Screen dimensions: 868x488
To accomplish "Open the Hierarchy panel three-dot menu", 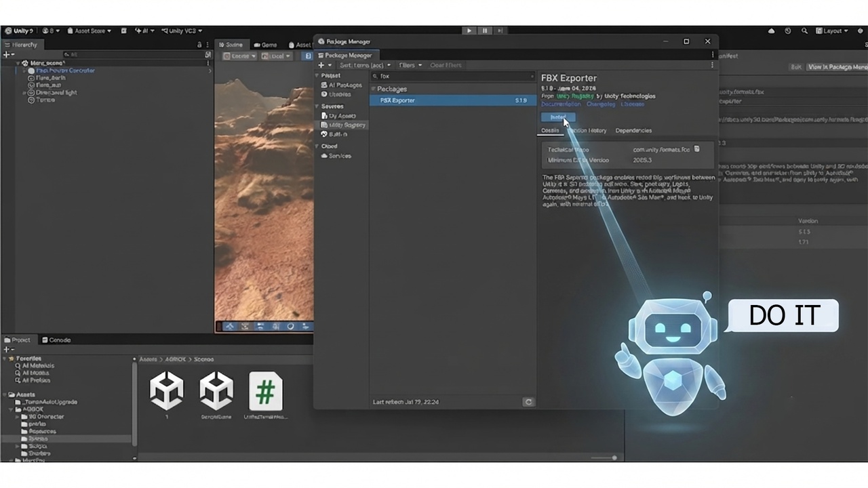I will (208, 44).
